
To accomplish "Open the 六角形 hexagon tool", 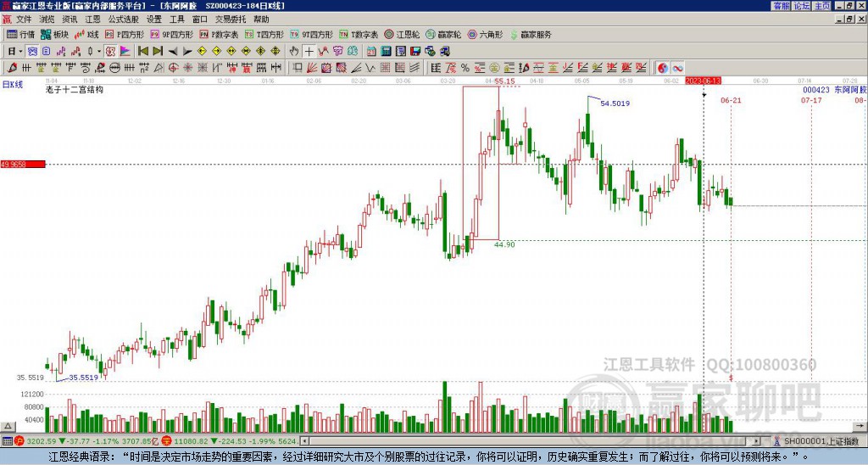I will pyautogui.click(x=486, y=34).
